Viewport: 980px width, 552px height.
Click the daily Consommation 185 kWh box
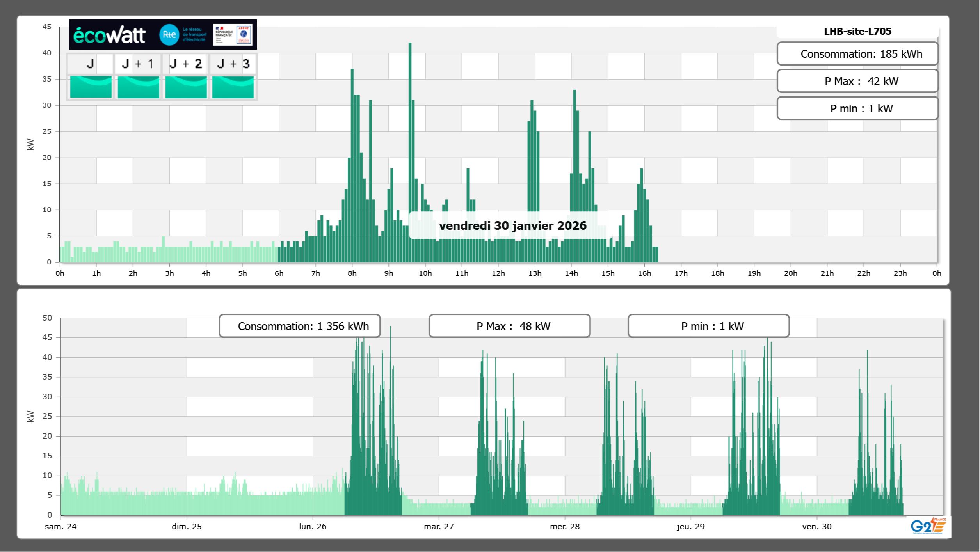coord(857,54)
